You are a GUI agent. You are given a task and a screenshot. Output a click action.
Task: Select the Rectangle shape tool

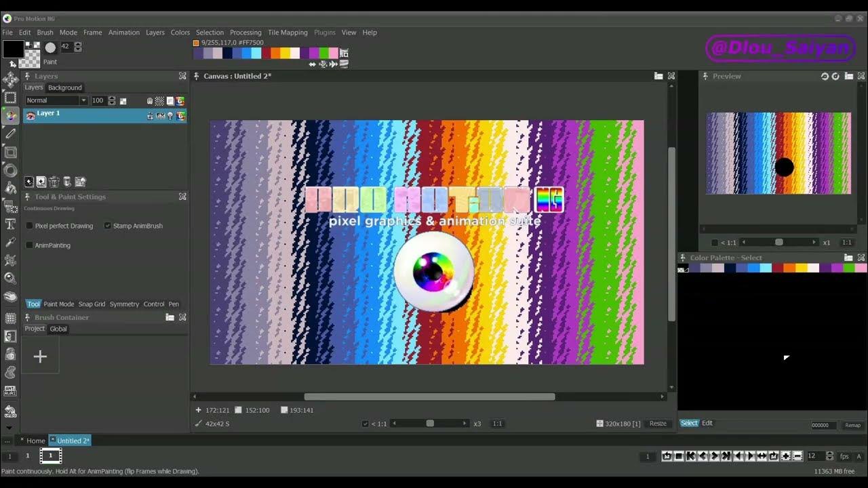coord(10,152)
